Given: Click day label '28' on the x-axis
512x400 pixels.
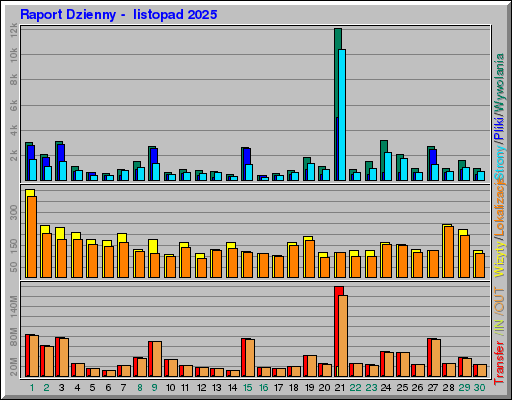Looking at the screenshot, I should pos(449,388).
